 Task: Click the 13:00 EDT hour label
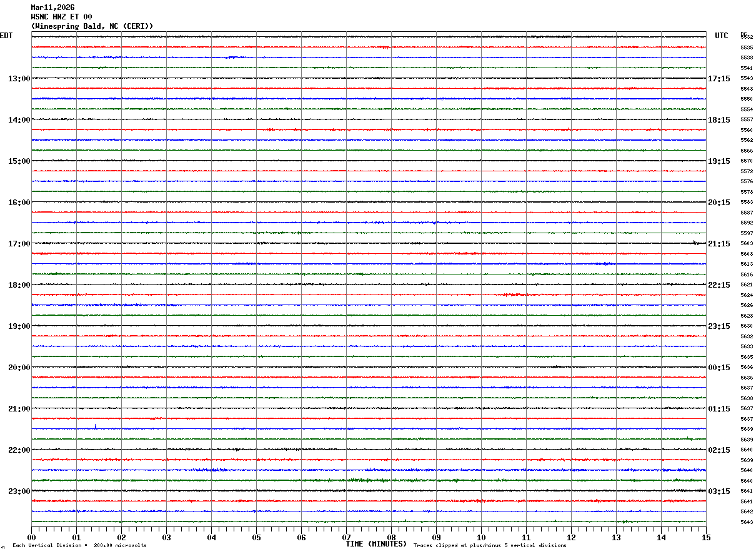click(19, 79)
